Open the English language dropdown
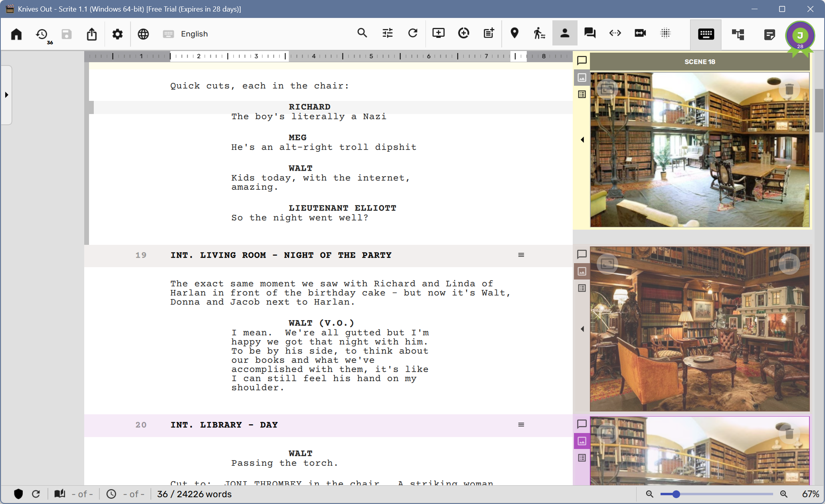This screenshot has width=825, height=504. (x=186, y=34)
